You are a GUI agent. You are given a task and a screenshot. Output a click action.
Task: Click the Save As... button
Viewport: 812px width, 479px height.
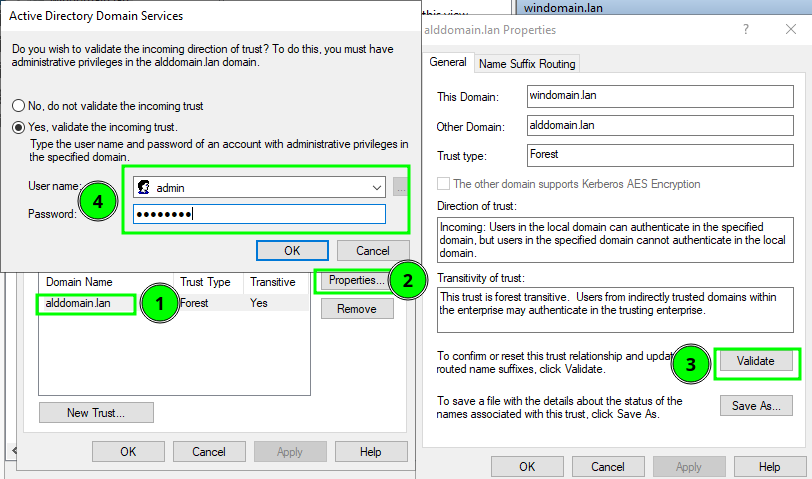[756, 405]
